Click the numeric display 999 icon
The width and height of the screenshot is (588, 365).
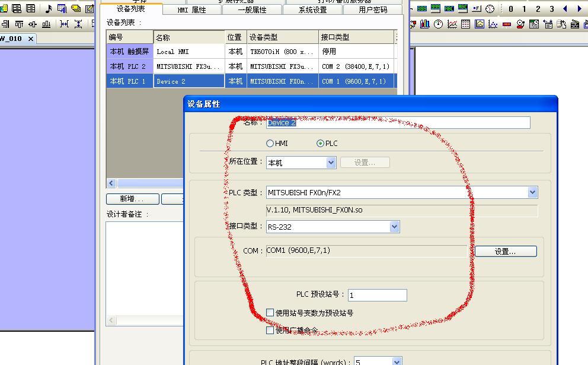tap(421, 9)
